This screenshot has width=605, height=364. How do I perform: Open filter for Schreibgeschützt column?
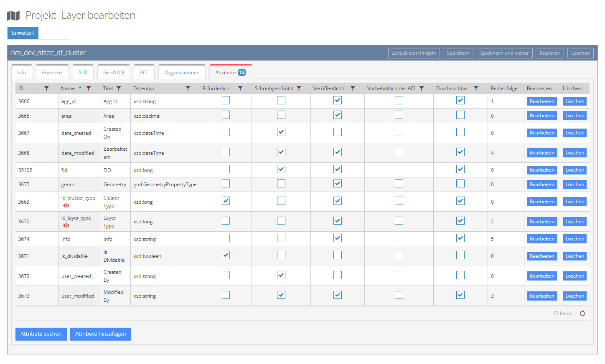click(299, 88)
